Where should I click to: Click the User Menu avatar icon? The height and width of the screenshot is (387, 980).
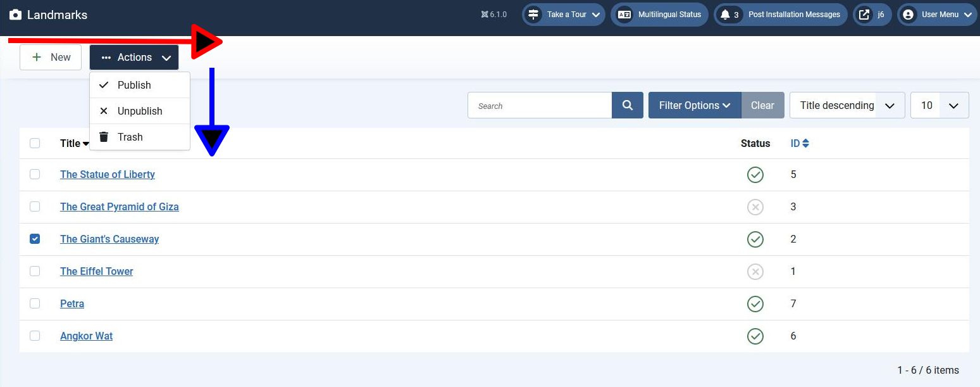(909, 15)
